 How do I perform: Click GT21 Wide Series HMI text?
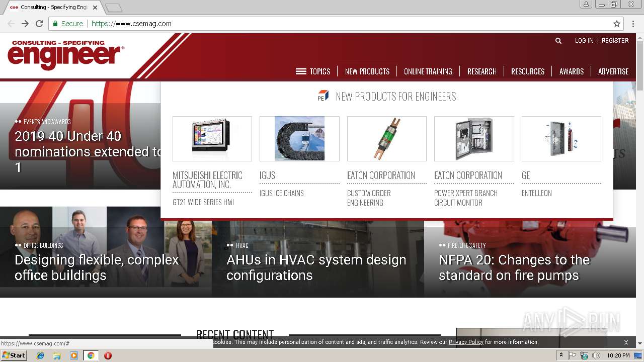pyautogui.click(x=203, y=202)
